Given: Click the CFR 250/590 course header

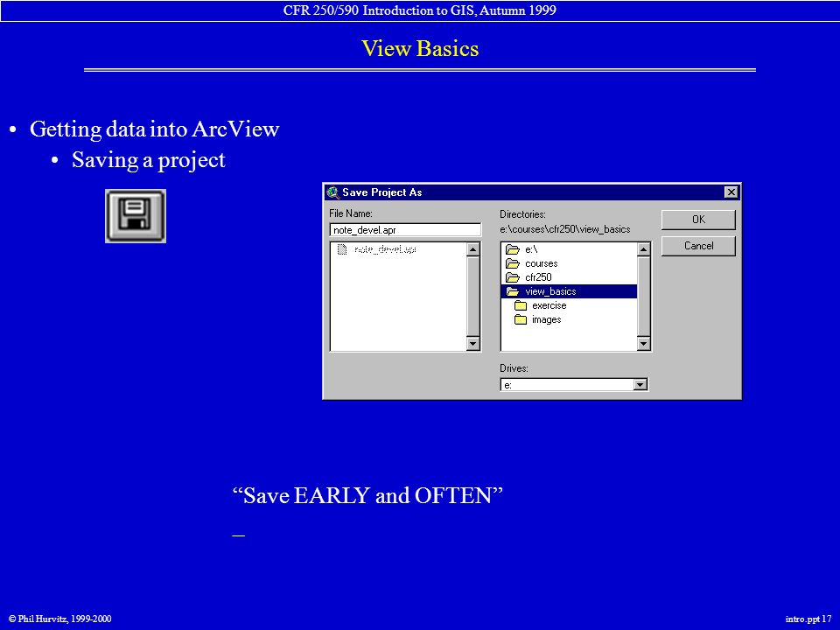Looking at the screenshot, I should (420, 10).
